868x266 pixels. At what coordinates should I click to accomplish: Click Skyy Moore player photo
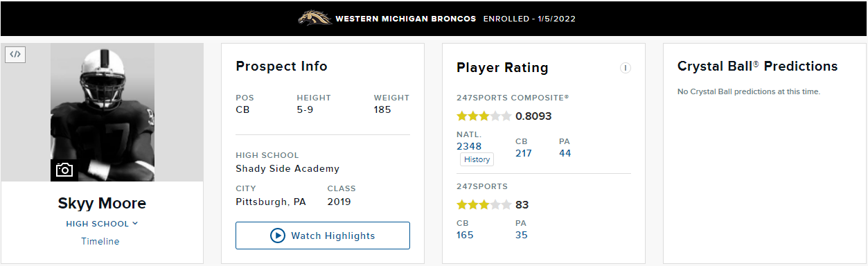(x=103, y=112)
